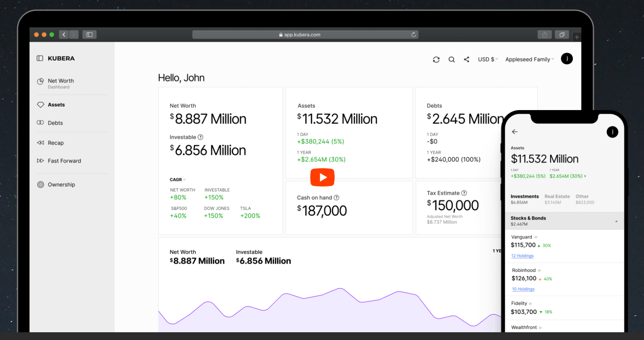Open the USD $ currency dropdown
This screenshot has height=340, width=644.
488,59
